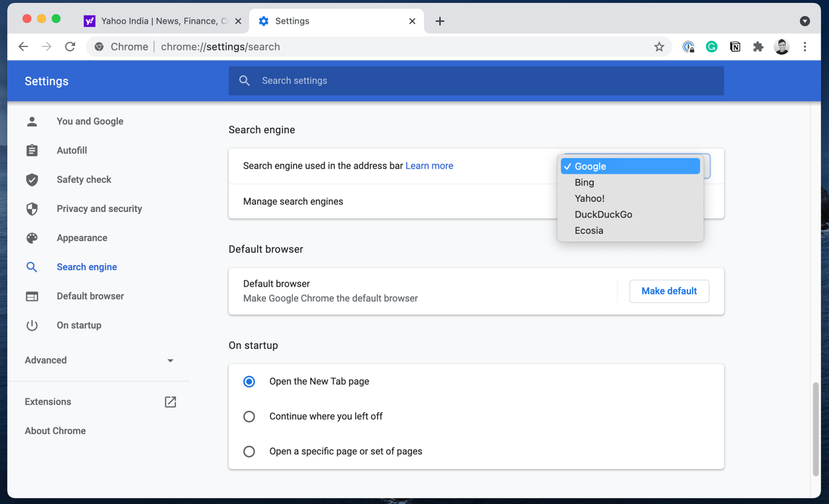Open You and Google settings
The width and height of the screenshot is (829, 504).
pos(90,121)
